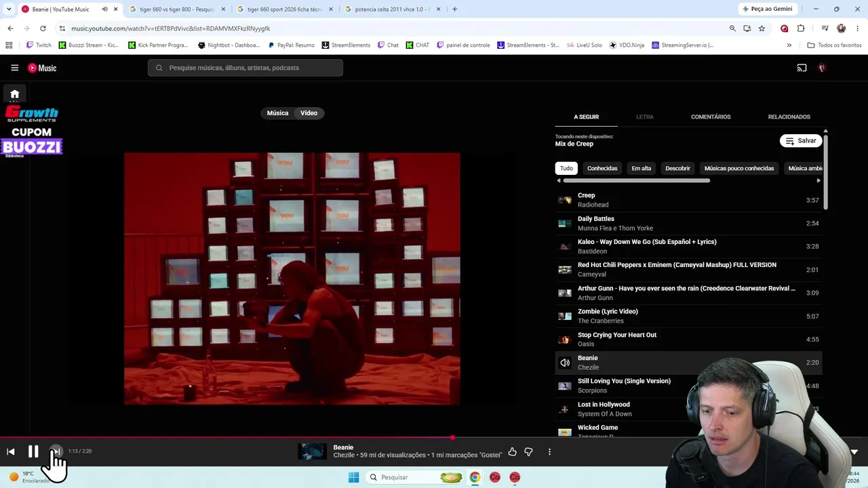Click the Peça ao Gemini button
Viewport: 868px width, 488px height.
[x=768, y=9]
